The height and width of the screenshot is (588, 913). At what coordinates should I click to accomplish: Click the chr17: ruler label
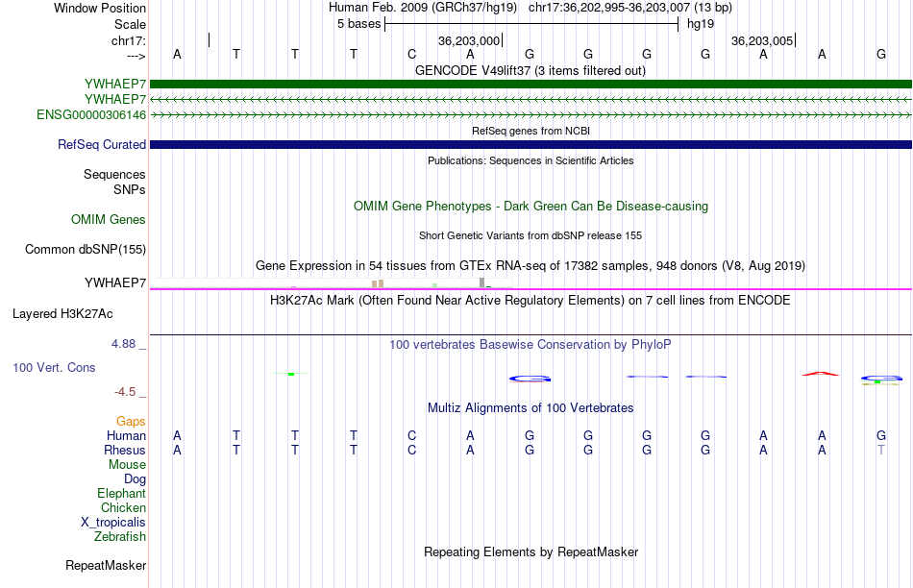[x=129, y=40]
